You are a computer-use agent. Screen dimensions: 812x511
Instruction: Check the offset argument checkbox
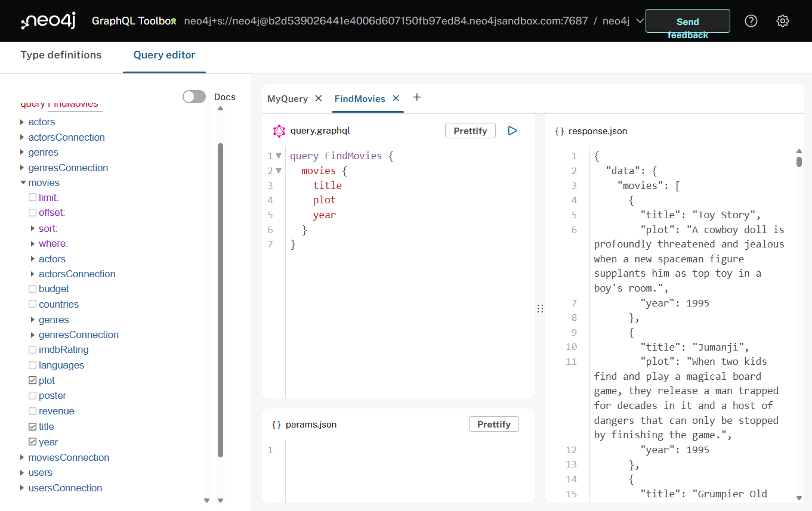[33, 212]
